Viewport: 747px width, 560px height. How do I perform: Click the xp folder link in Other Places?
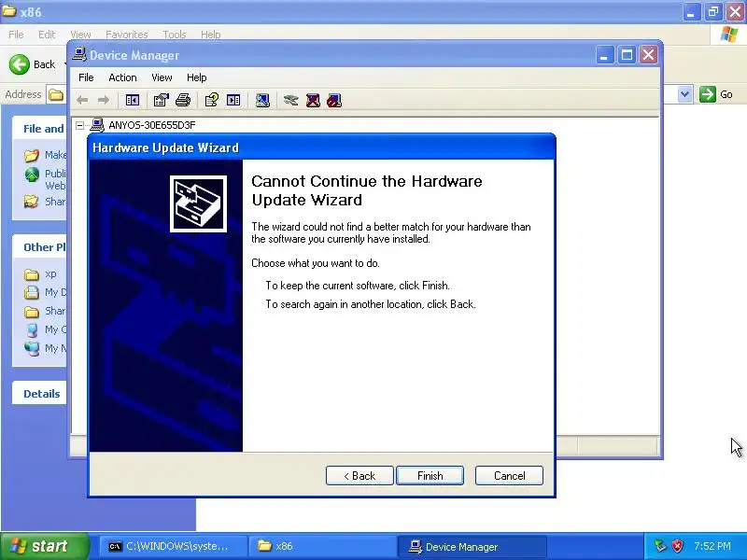(50, 273)
